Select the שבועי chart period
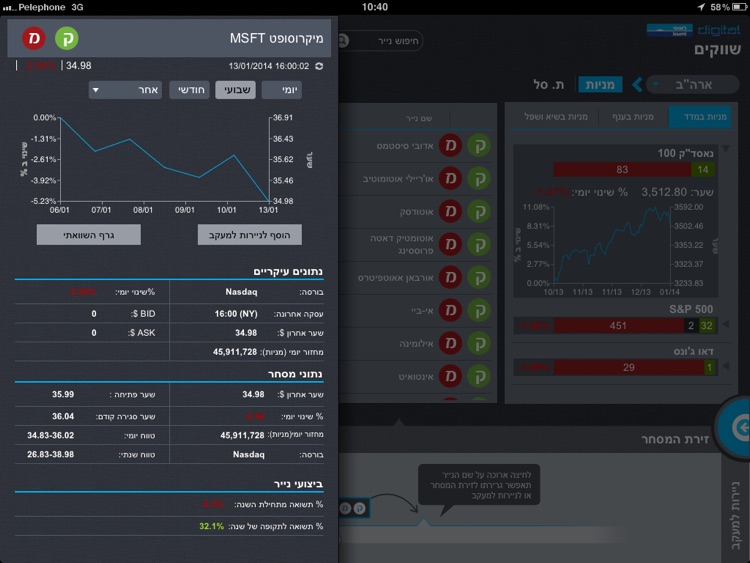 (235, 90)
